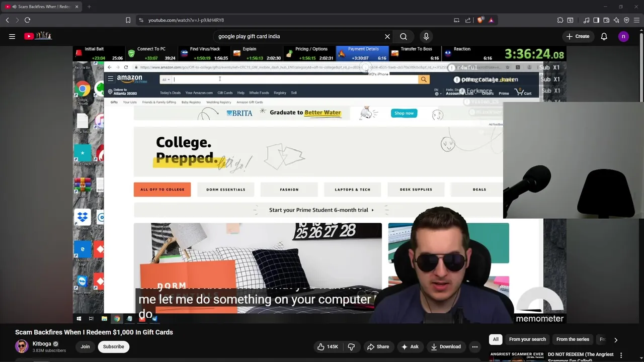Open the Kitboga channel name link
644x362 pixels.
[x=42, y=344]
